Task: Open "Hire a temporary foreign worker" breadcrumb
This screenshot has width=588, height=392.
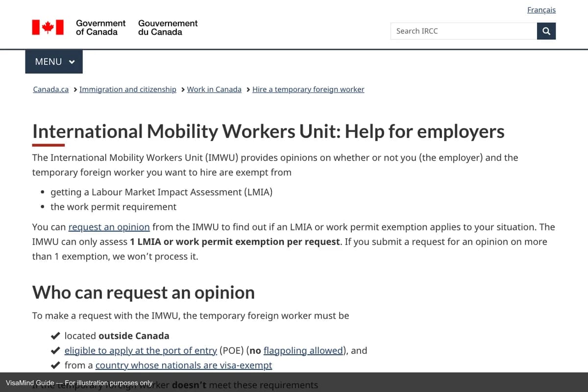Action: point(308,90)
